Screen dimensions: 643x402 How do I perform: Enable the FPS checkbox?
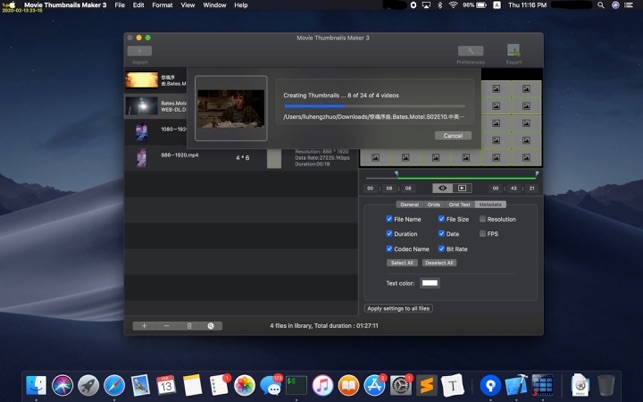point(483,234)
